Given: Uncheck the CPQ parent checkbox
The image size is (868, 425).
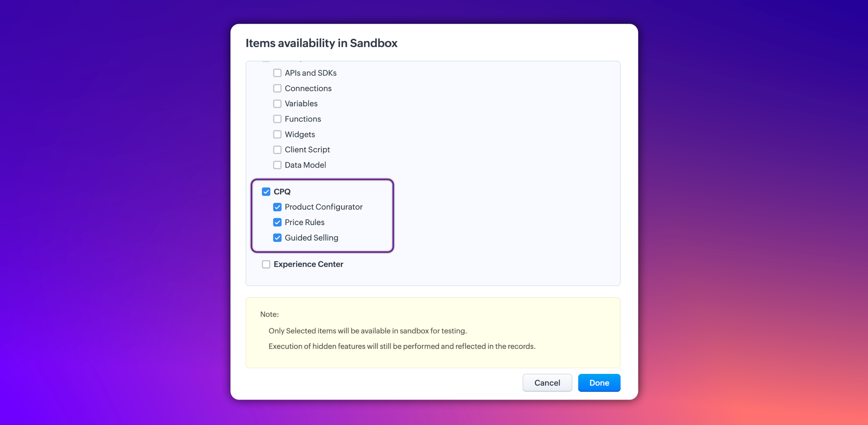Looking at the screenshot, I should point(266,192).
